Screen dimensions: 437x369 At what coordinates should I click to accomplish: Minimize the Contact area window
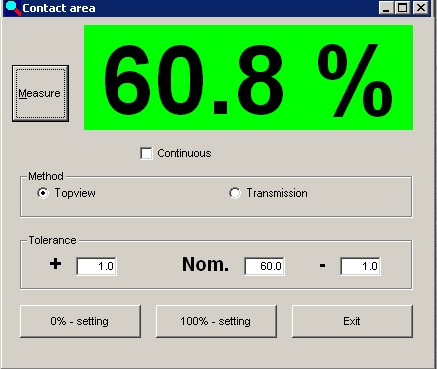click(x=386, y=8)
